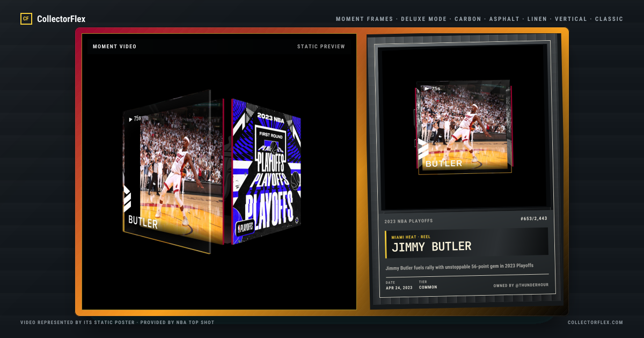Click the JIMMY BUTLER player name
The image size is (644, 338).
[431, 247]
